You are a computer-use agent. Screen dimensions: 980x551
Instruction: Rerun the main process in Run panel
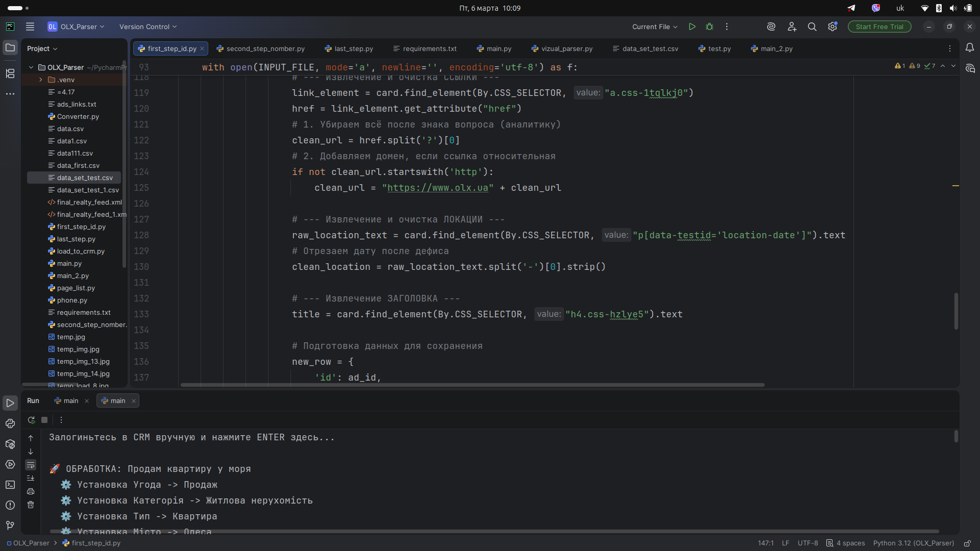[31, 420]
